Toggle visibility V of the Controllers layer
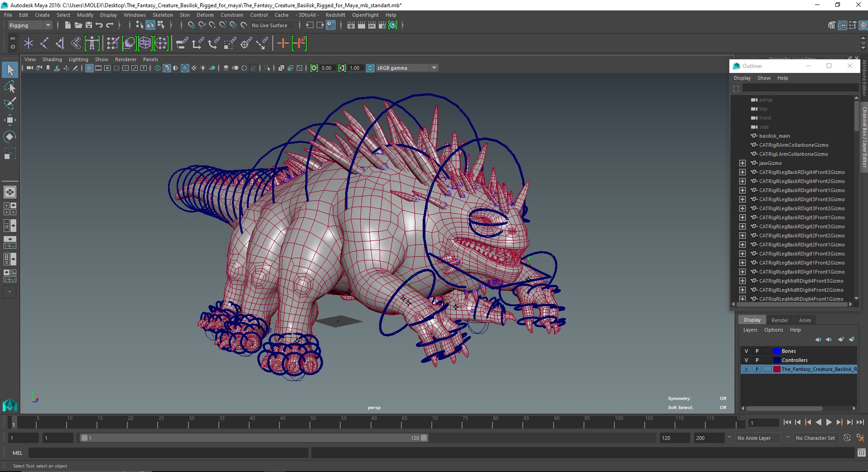This screenshot has width=868, height=472. coord(747,360)
